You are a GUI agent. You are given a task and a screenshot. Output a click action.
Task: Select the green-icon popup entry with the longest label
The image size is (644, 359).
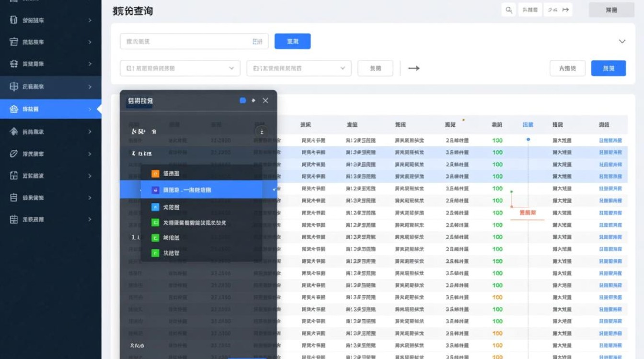coord(201,223)
